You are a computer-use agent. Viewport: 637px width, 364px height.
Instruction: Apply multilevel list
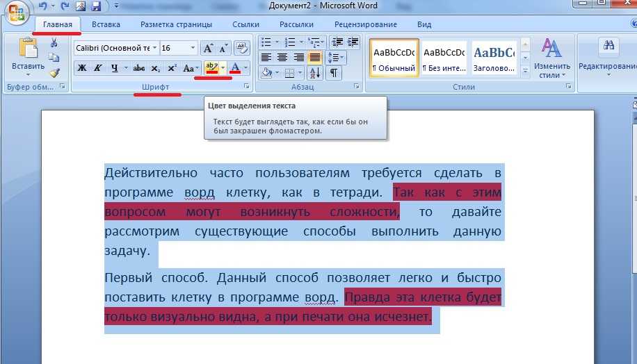pos(313,42)
